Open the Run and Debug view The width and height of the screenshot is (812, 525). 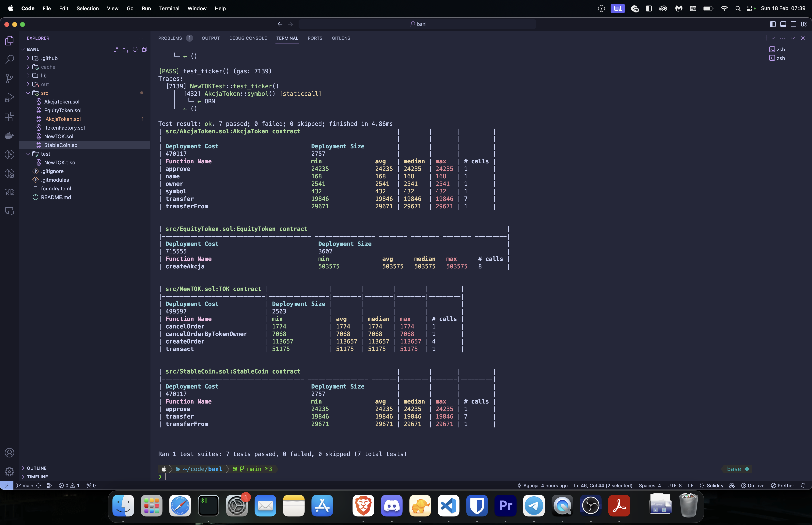(x=9, y=98)
